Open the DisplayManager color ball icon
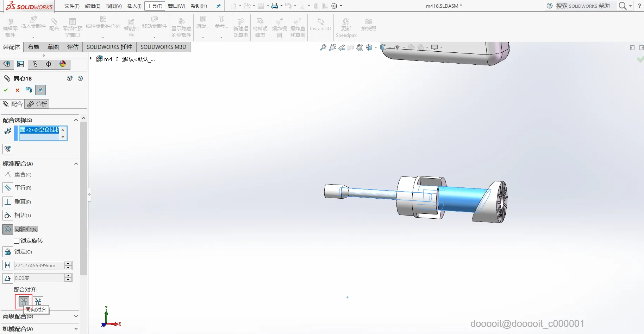The height and width of the screenshot is (334, 644). (x=63, y=64)
